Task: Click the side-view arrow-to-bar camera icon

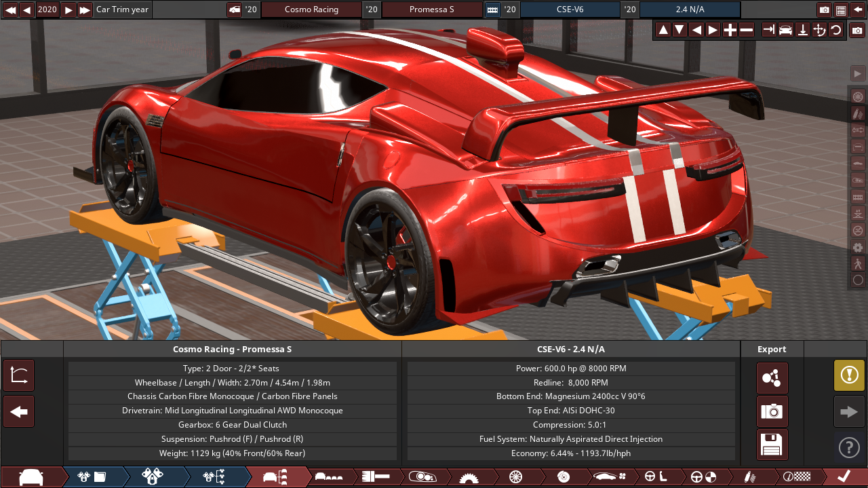Action: (769, 30)
